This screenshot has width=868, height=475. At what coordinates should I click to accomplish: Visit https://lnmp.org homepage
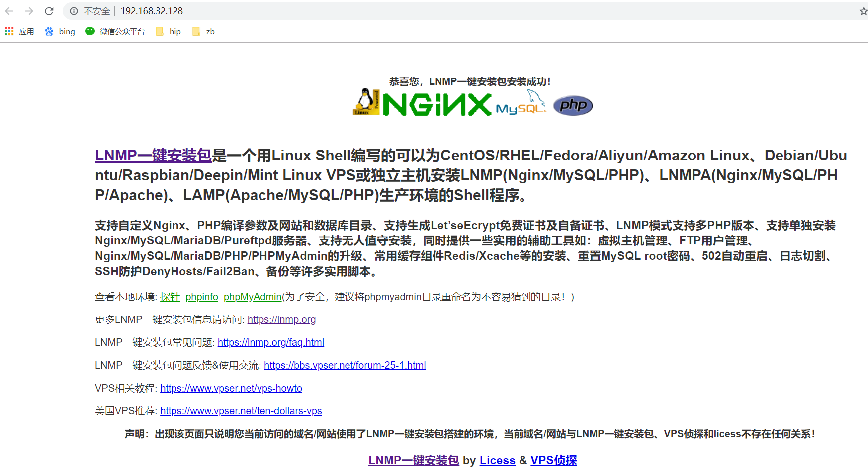(281, 319)
